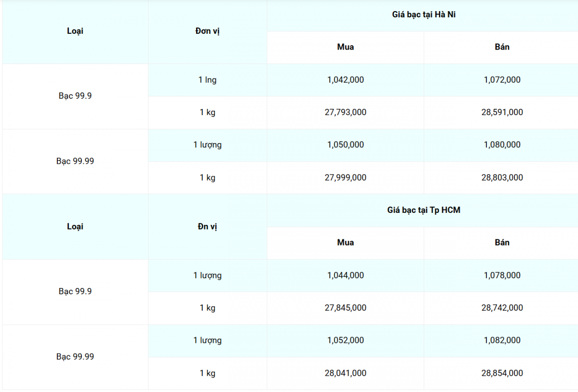Click the 'Giá bạc tại Tp HCM' header
Screen dimensions: 578x392
424,210
